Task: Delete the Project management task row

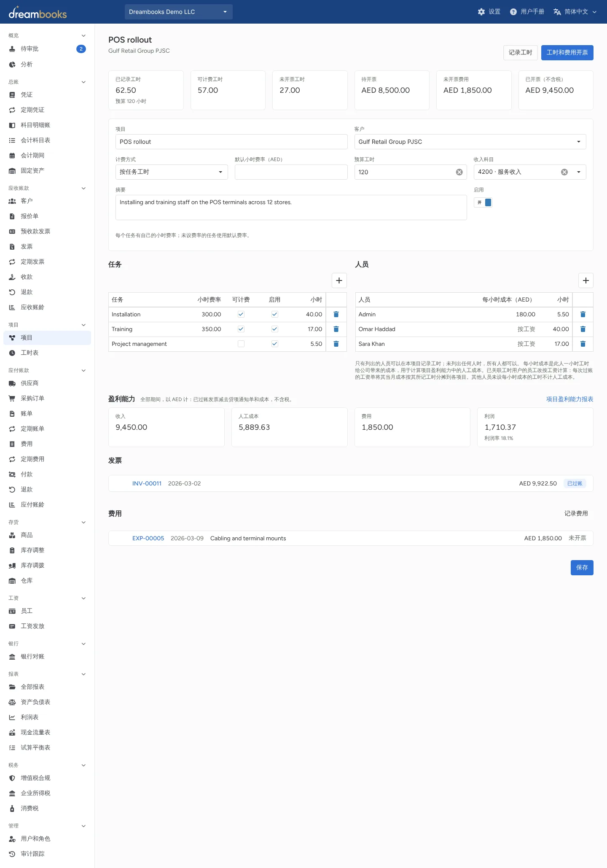Action: (x=336, y=344)
